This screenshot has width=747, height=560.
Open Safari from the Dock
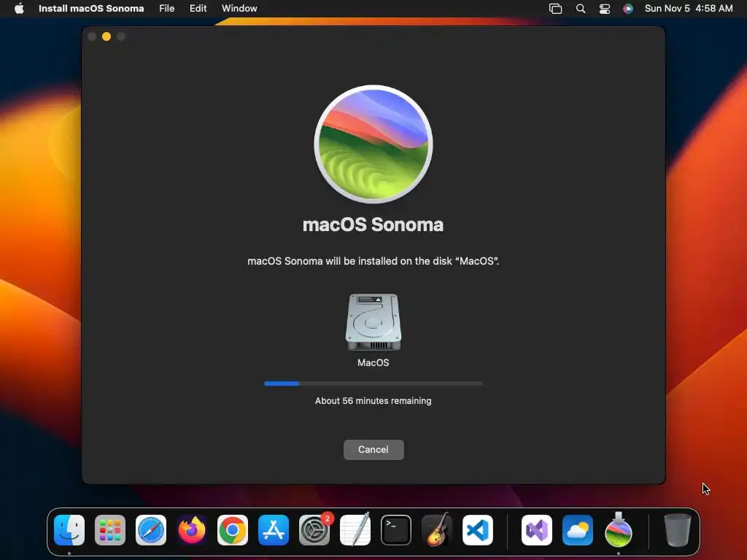[x=151, y=530]
